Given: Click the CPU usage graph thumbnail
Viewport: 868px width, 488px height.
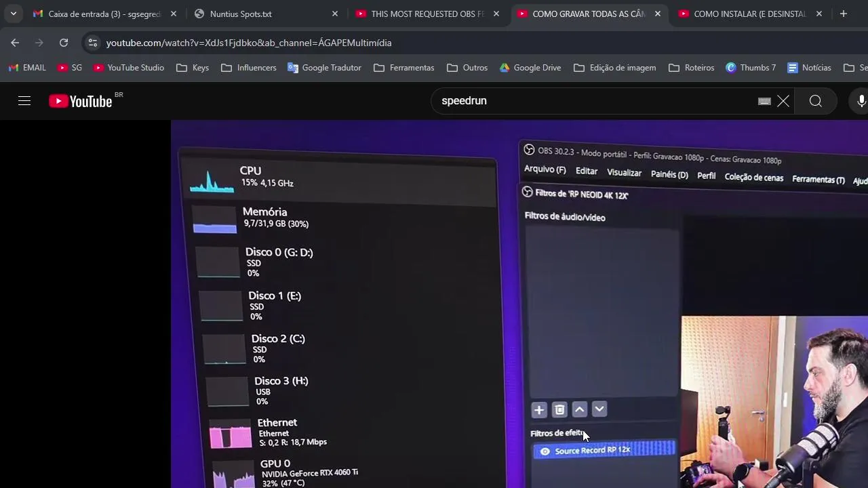Looking at the screenshot, I should coord(212,180).
